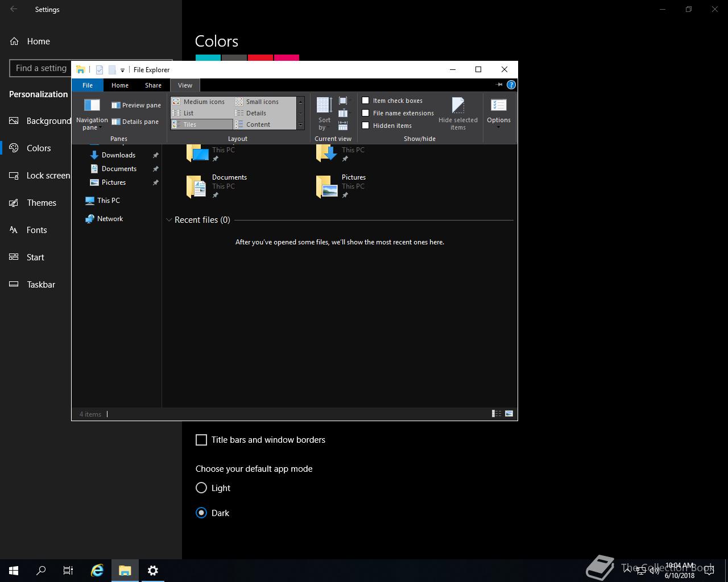Switch to the Share ribbon tab
Screen dimensions: 728x582
153,85
